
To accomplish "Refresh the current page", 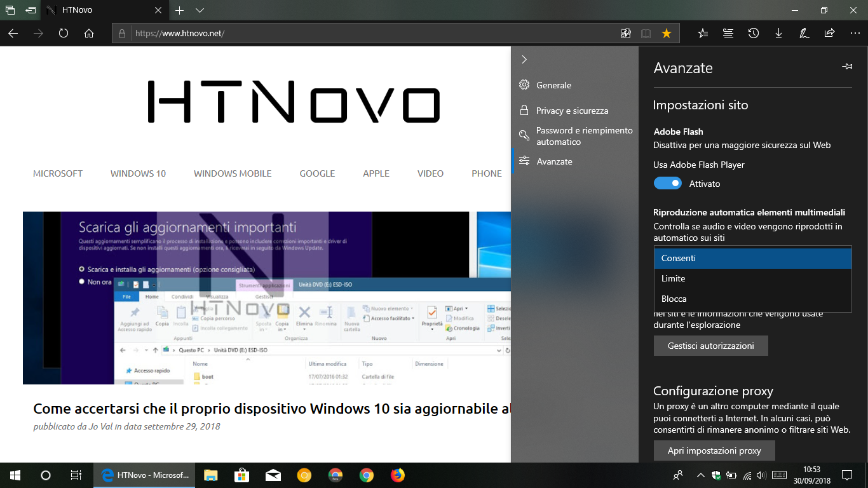I will [64, 33].
